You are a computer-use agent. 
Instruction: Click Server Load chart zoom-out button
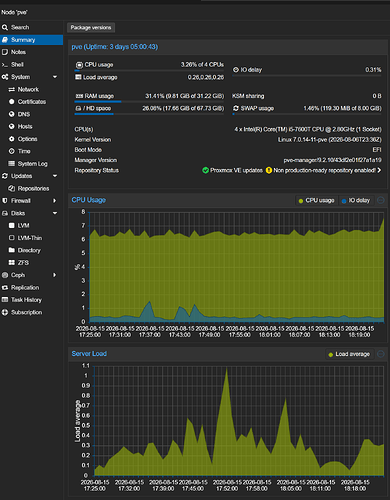tap(381, 354)
